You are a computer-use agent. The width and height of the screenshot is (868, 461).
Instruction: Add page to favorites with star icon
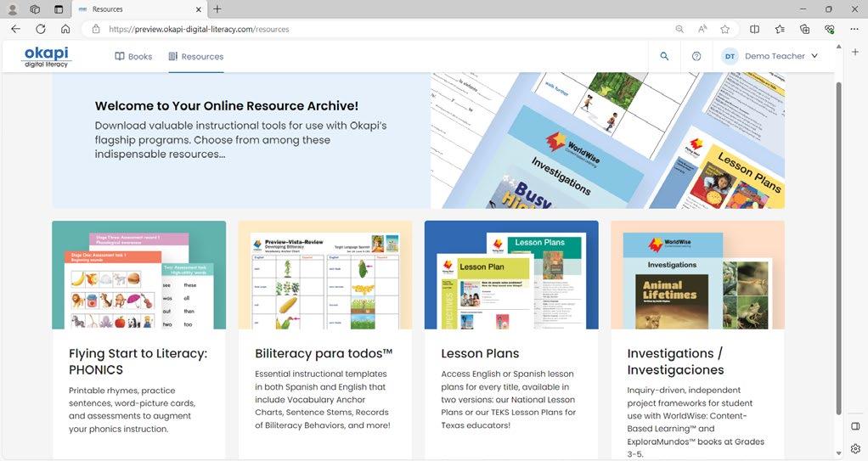click(x=724, y=29)
